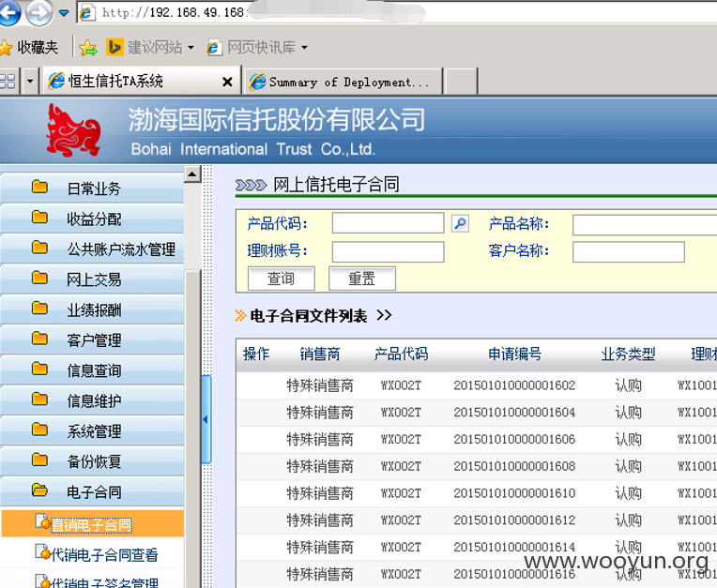Screen dimensions: 717x588
Task: Click the IE icon beside 网页快讯库
Action: [x=214, y=48]
